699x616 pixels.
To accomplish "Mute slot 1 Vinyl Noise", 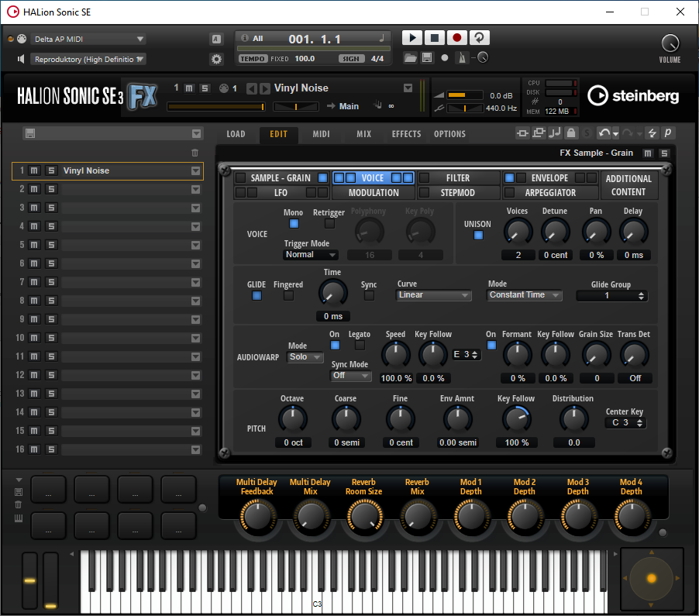I will click(x=34, y=170).
